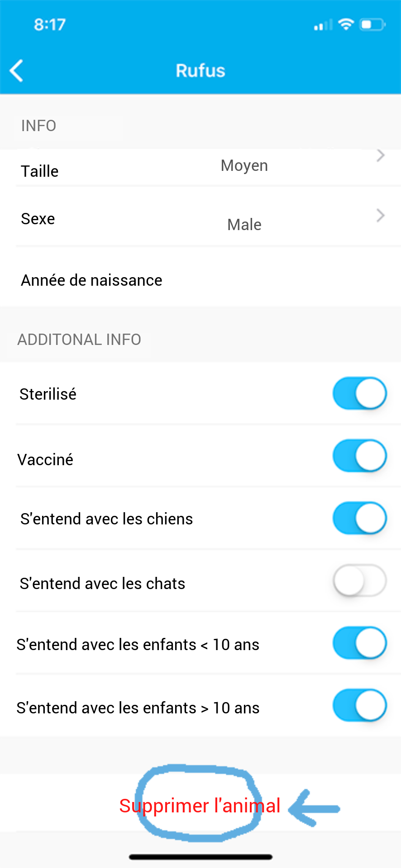Open the Taille chevron
The image size is (401, 868).
pyautogui.click(x=381, y=156)
